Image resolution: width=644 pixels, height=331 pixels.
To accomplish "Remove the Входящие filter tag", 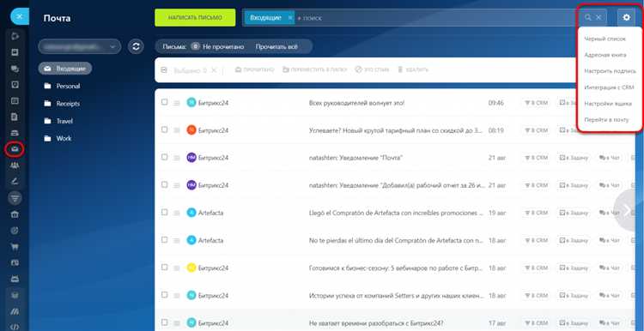I will (x=289, y=18).
